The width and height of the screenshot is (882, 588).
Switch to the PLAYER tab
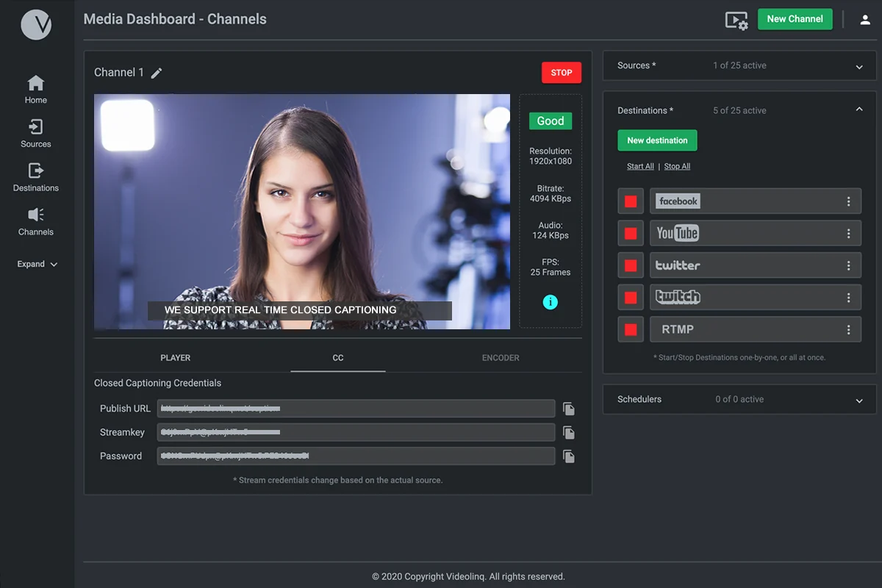click(176, 358)
